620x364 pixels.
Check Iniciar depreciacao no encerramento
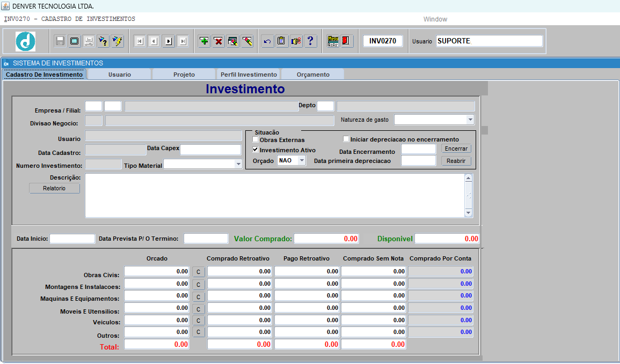pos(346,139)
